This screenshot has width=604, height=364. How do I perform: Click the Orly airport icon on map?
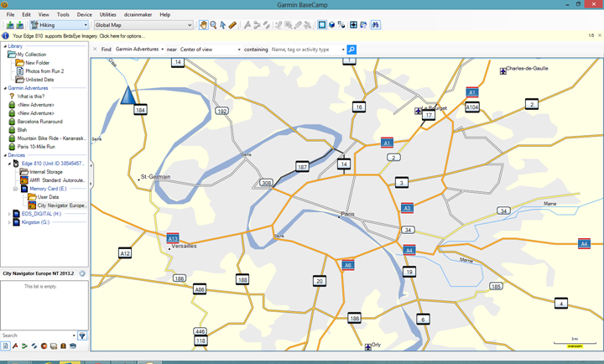(368, 347)
